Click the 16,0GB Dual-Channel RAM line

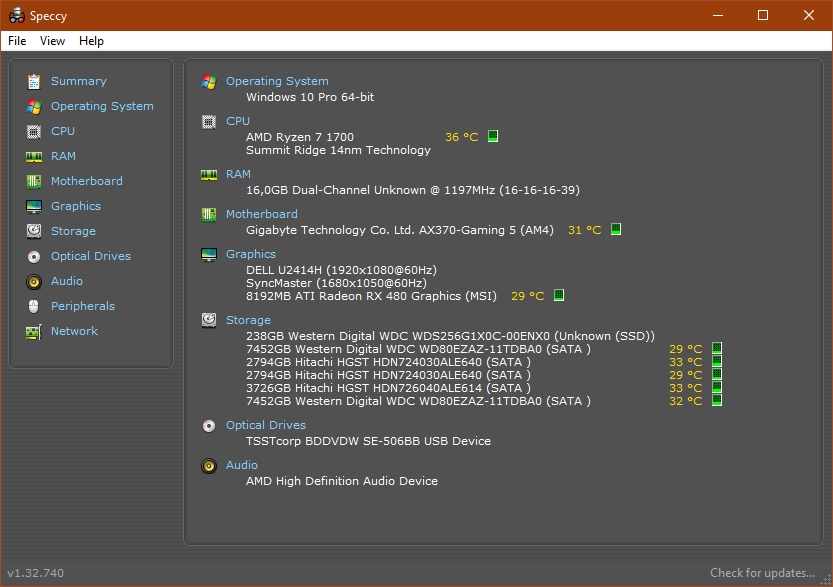413,190
